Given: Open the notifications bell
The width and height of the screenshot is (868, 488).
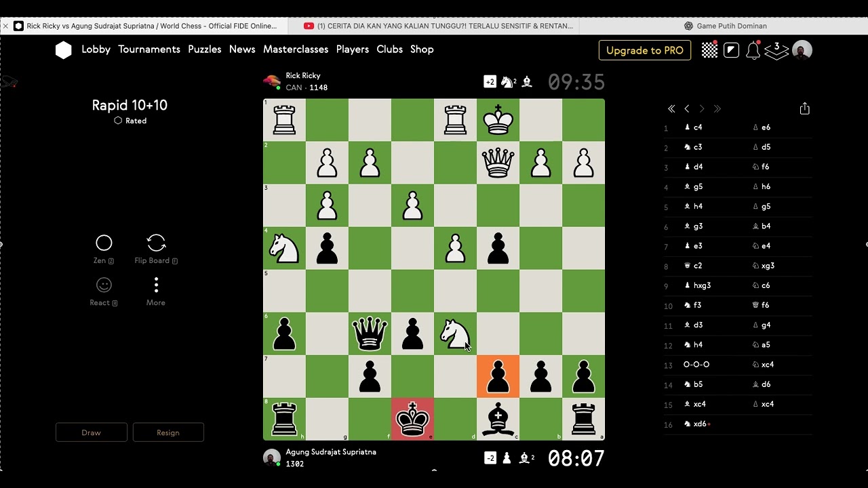Looking at the screenshot, I should (x=753, y=50).
